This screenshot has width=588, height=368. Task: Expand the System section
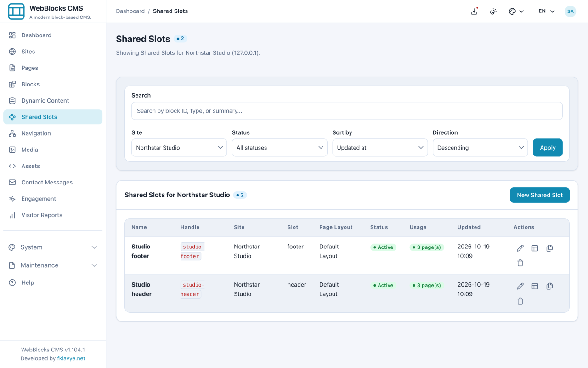(53, 247)
